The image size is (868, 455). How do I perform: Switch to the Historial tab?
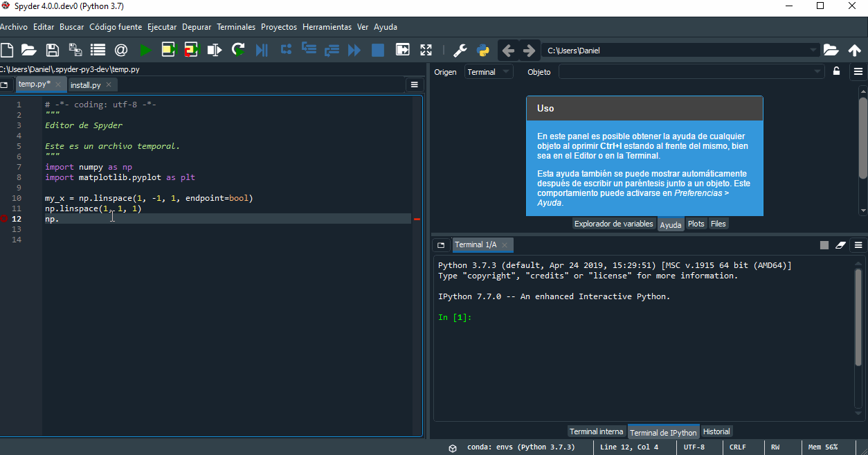point(716,431)
